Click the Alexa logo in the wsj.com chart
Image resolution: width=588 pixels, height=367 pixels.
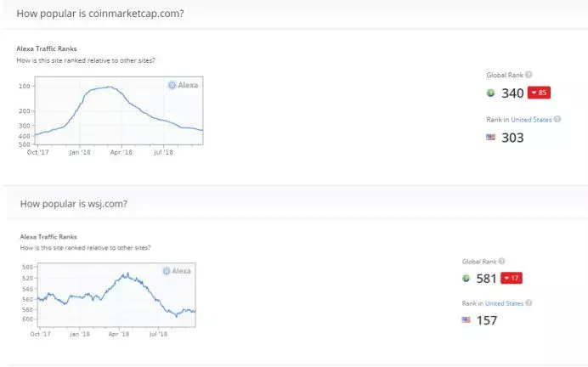[176, 270]
